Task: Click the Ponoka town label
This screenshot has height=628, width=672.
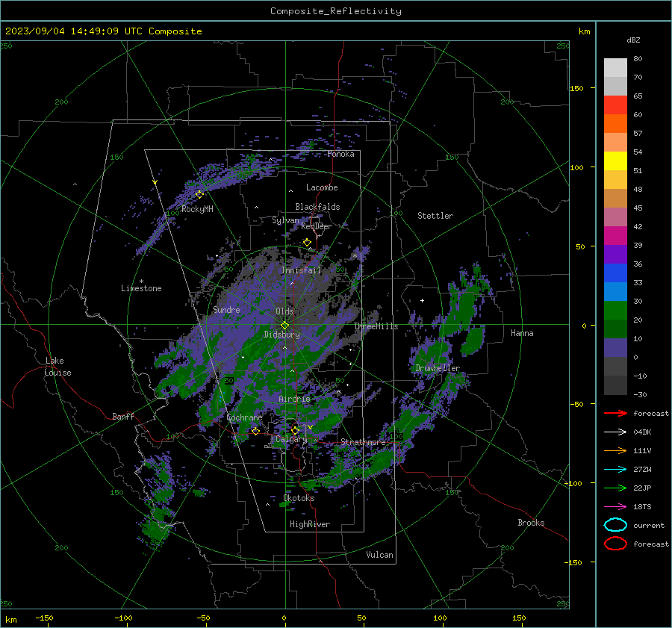Action: tap(340, 154)
